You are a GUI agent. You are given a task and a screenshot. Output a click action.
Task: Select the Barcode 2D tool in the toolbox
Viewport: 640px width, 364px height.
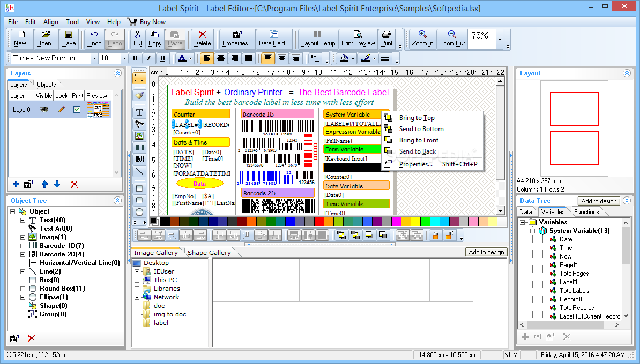pos(139,160)
